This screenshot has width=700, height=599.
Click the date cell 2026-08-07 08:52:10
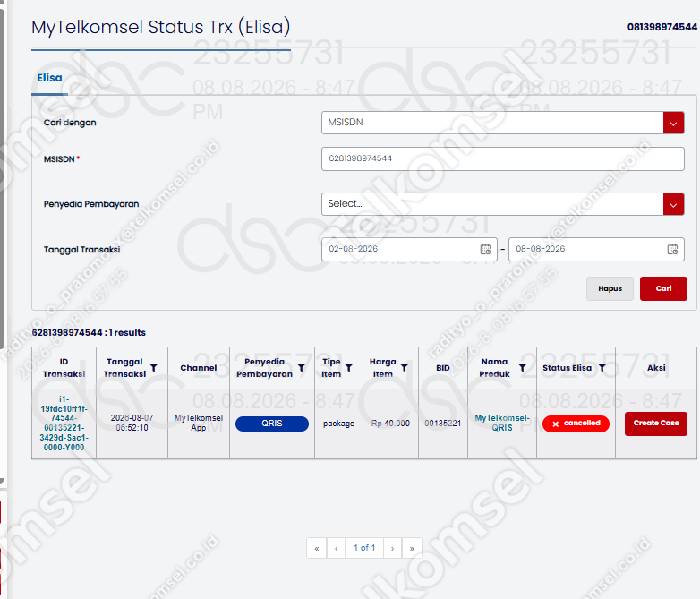(132, 423)
